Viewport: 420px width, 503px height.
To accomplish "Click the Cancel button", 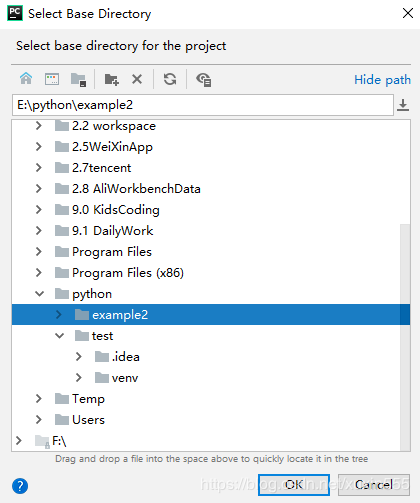I will pyautogui.click(x=374, y=485).
